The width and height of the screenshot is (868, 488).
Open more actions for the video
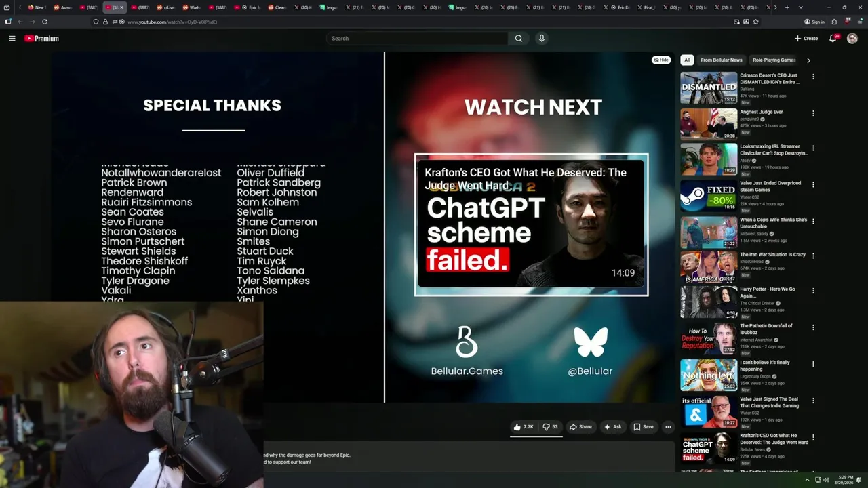point(668,427)
